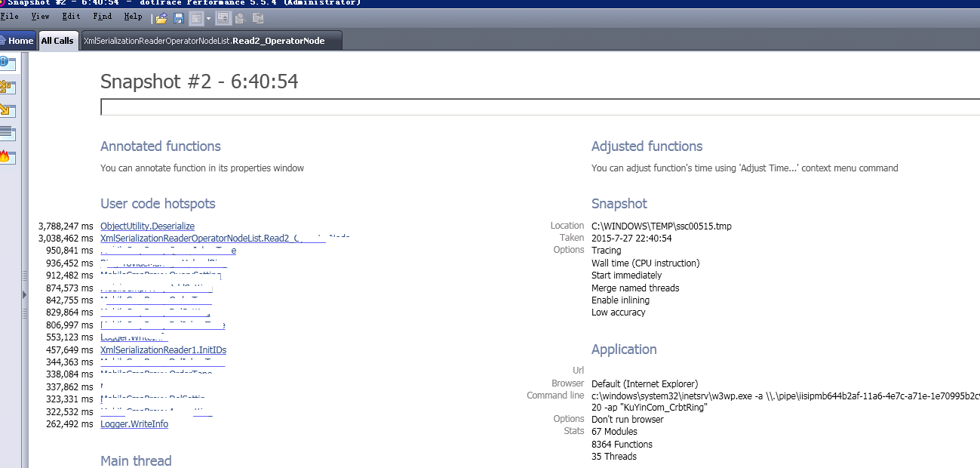Open hotspot link in the 950,841 ms row
Viewport: 980px width, 468px height.
point(168,251)
